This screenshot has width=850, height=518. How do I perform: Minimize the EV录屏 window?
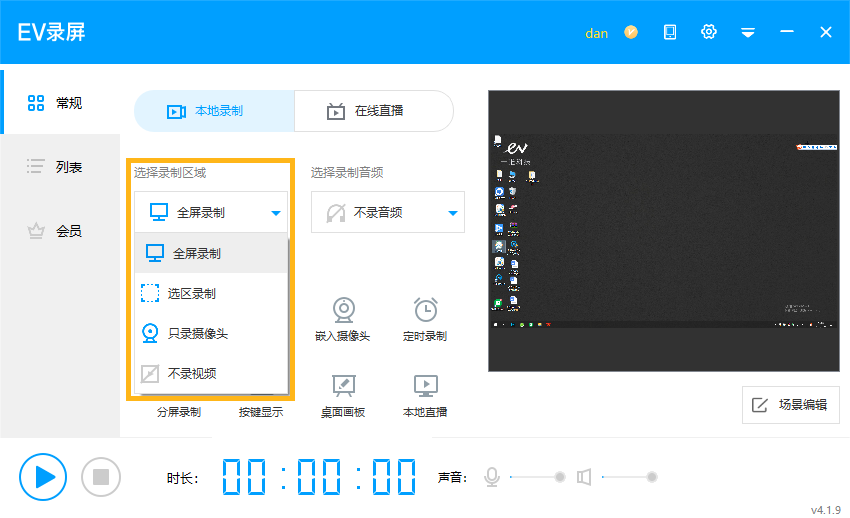coord(787,32)
